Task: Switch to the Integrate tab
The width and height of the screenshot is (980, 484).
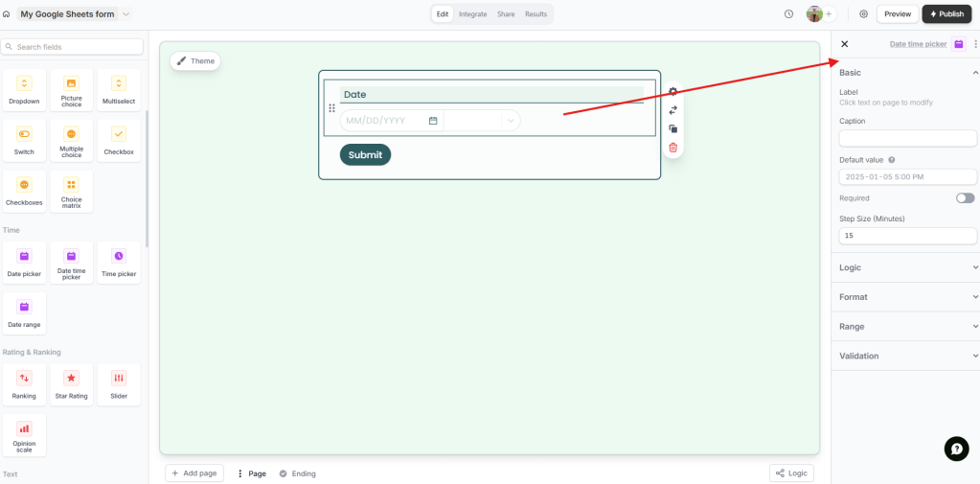Action: click(x=472, y=14)
